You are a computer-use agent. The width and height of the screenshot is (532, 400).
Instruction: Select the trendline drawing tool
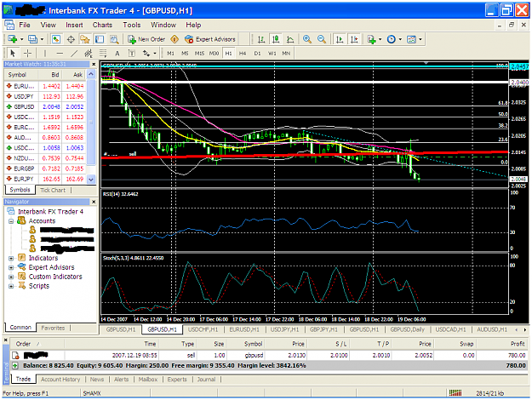pos(74,54)
